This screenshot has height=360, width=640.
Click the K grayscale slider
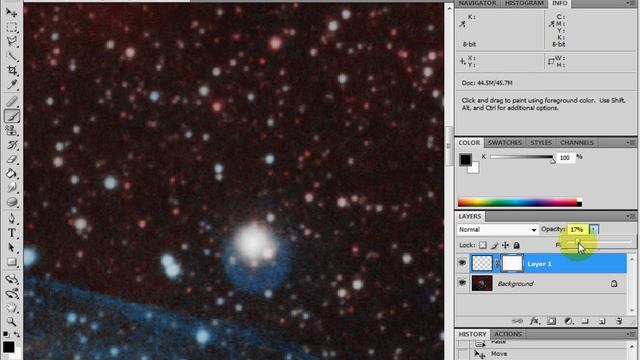[522, 157]
